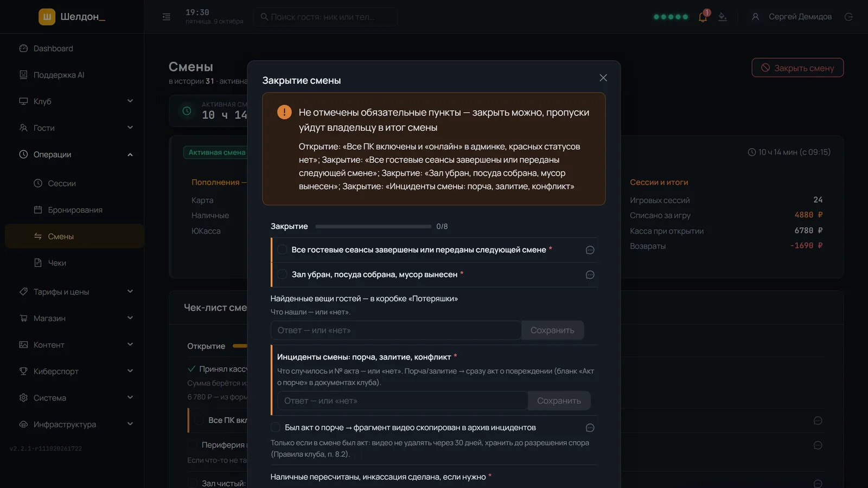Click the Закрыть смену button
This screenshot has height=488, width=868.
click(797, 68)
